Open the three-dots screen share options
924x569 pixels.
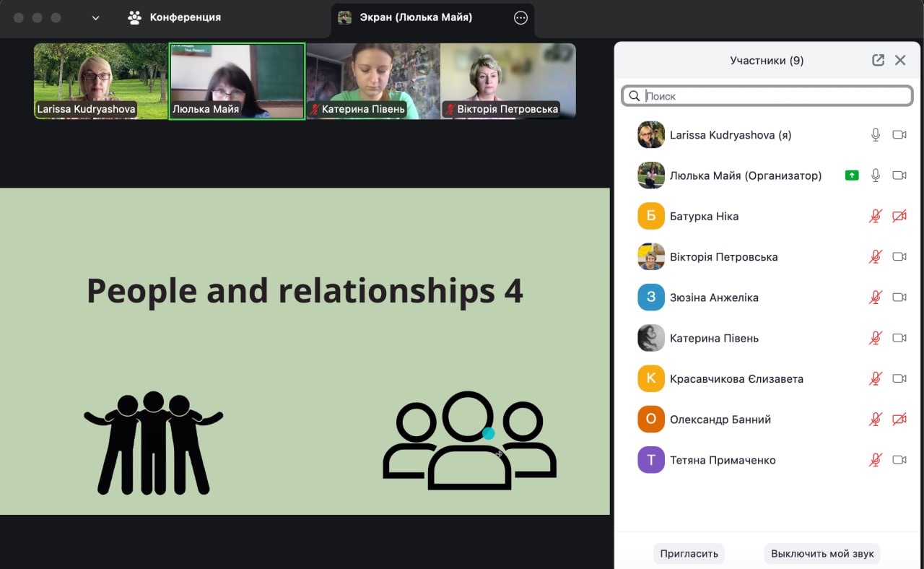tap(520, 18)
